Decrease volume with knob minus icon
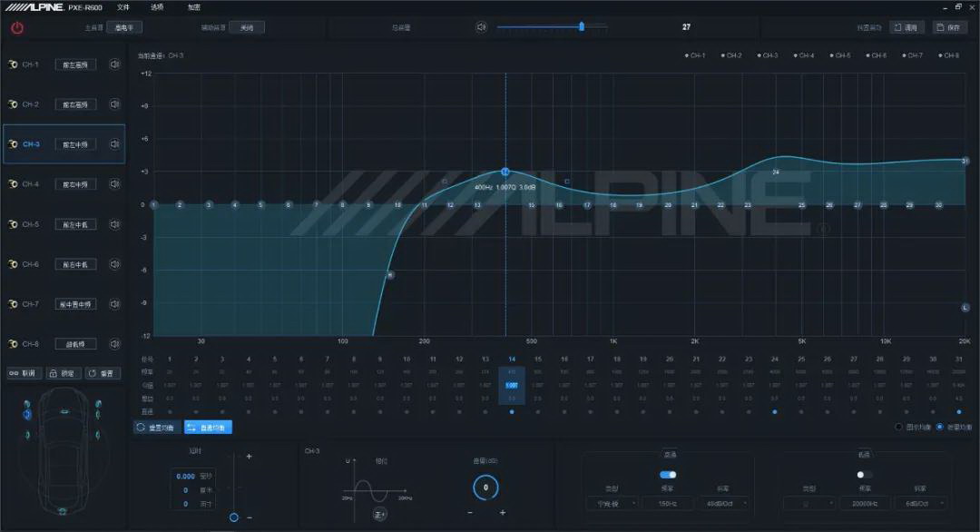The image size is (980, 532). [470, 513]
